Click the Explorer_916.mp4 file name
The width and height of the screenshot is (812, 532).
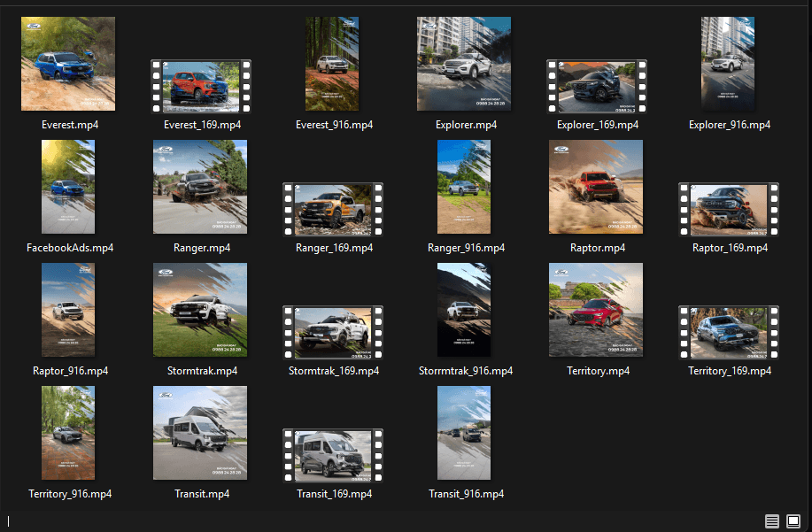point(730,125)
